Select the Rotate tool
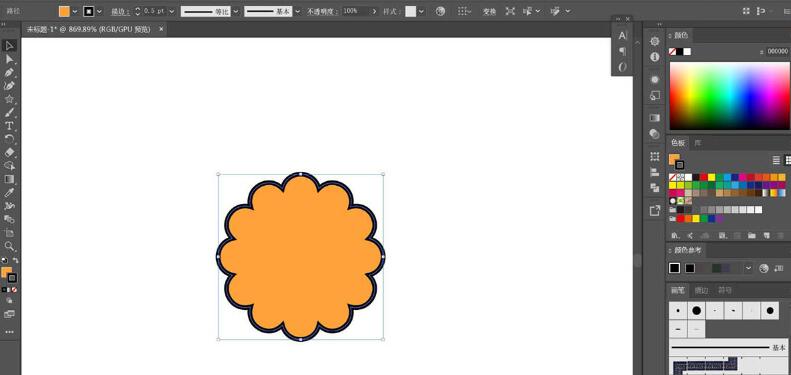Screen dimensions: 791x375 pyautogui.click(x=9, y=139)
